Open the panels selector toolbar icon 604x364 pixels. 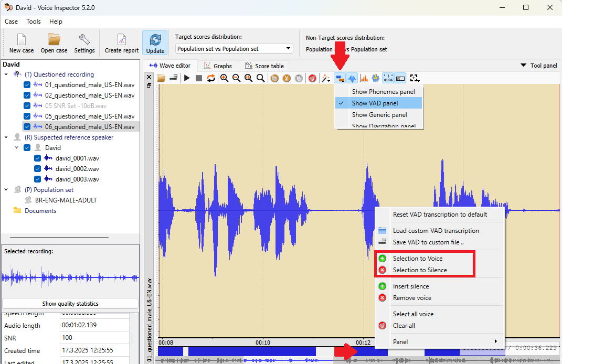[340, 78]
